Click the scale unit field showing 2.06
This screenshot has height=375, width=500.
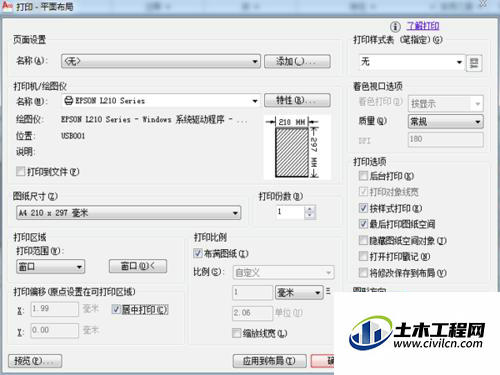(x=252, y=313)
